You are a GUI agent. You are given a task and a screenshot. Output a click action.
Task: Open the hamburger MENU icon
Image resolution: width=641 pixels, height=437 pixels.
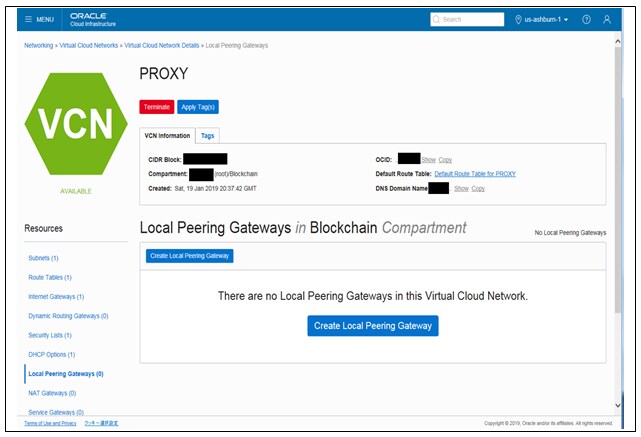28,19
